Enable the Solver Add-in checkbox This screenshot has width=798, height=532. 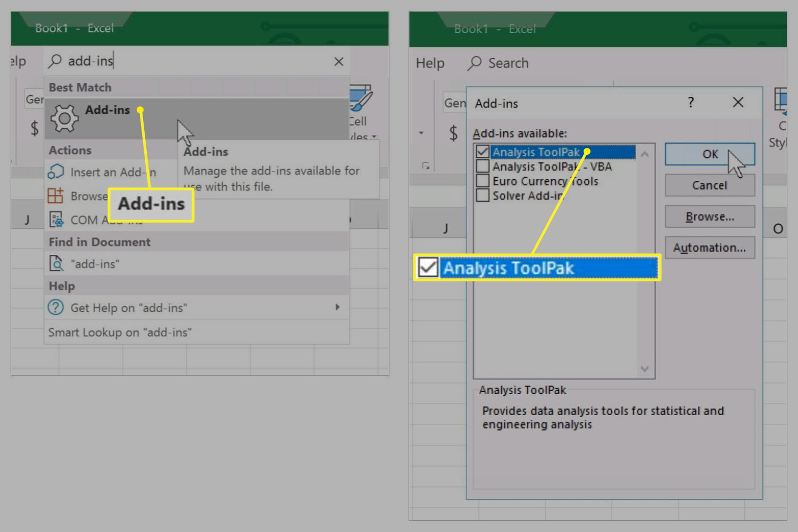pos(483,195)
